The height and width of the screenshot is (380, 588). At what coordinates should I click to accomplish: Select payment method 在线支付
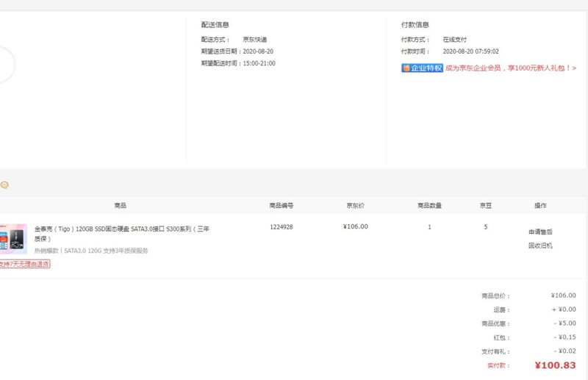click(x=455, y=40)
